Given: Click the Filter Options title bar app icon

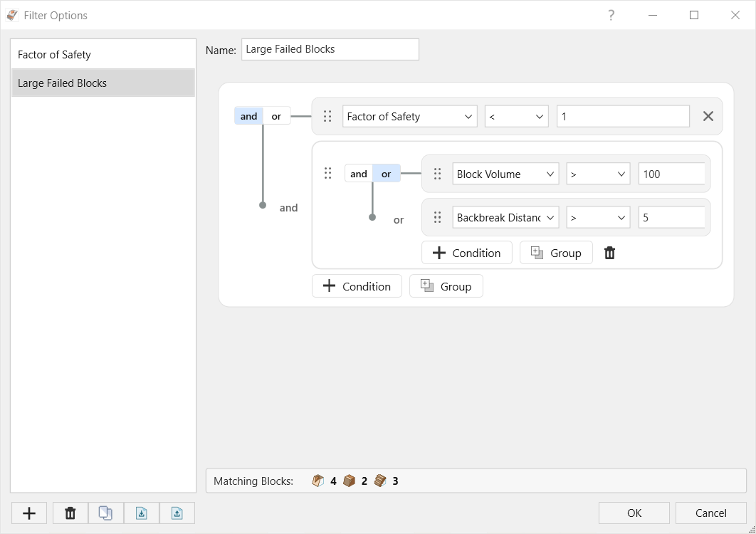Looking at the screenshot, I should coord(12,16).
